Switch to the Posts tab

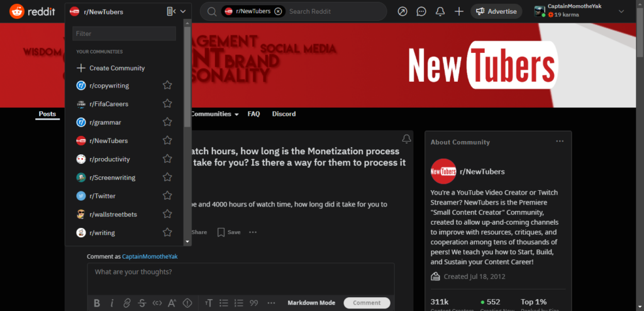click(x=47, y=114)
